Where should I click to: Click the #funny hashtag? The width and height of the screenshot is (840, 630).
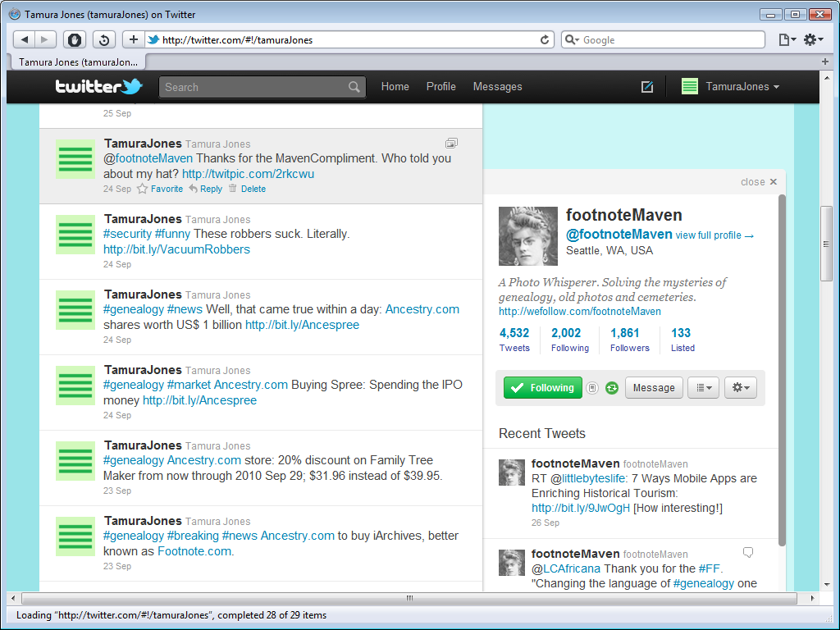click(x=172, y=234)
